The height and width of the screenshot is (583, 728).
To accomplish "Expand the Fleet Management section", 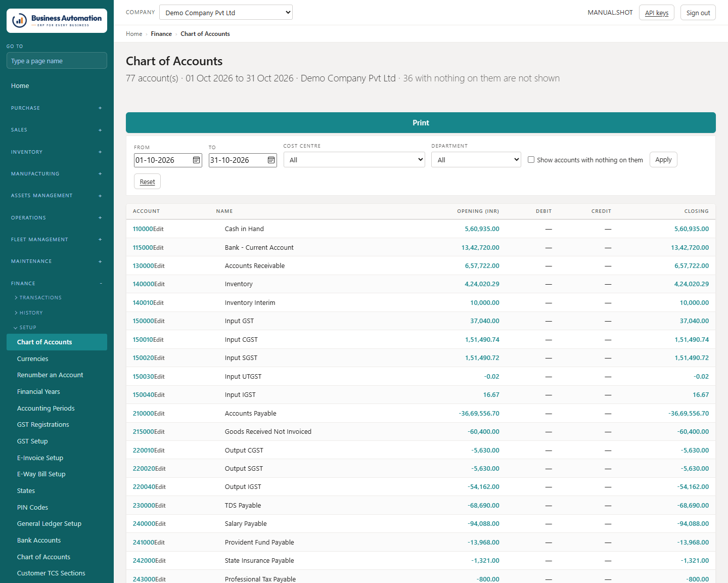I will 57,240.
